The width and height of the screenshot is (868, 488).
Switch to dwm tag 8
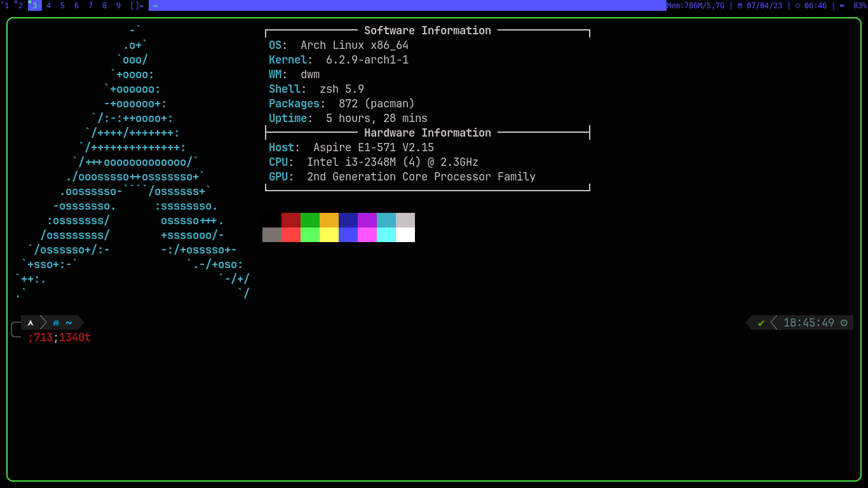pyautogui.click(x=104, y=5)
